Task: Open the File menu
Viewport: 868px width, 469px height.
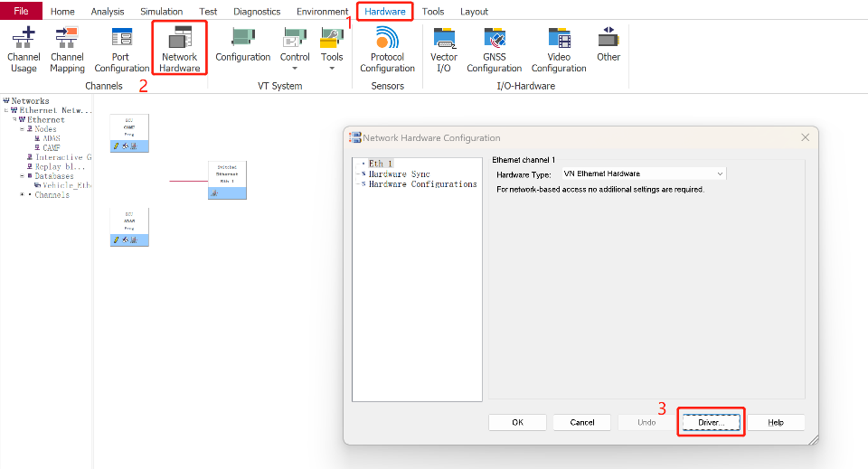Action: coord(21,11)
